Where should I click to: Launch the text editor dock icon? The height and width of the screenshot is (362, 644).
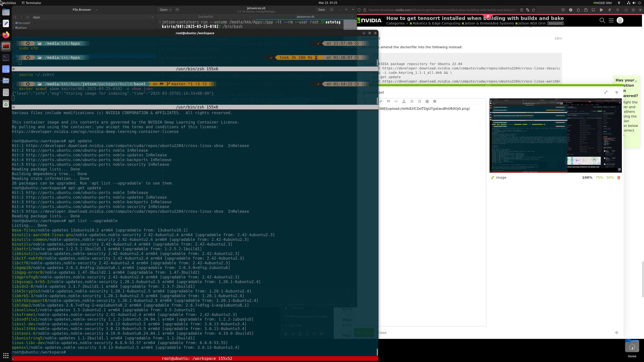coord(6,23)
